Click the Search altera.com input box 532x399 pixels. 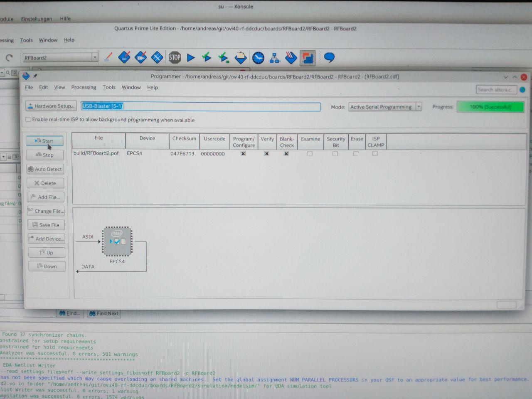coord(496,90)
